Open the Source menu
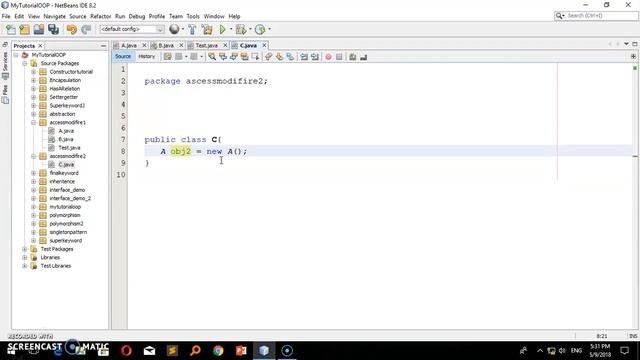Screen dimensions: 640x360 point(78,16)
